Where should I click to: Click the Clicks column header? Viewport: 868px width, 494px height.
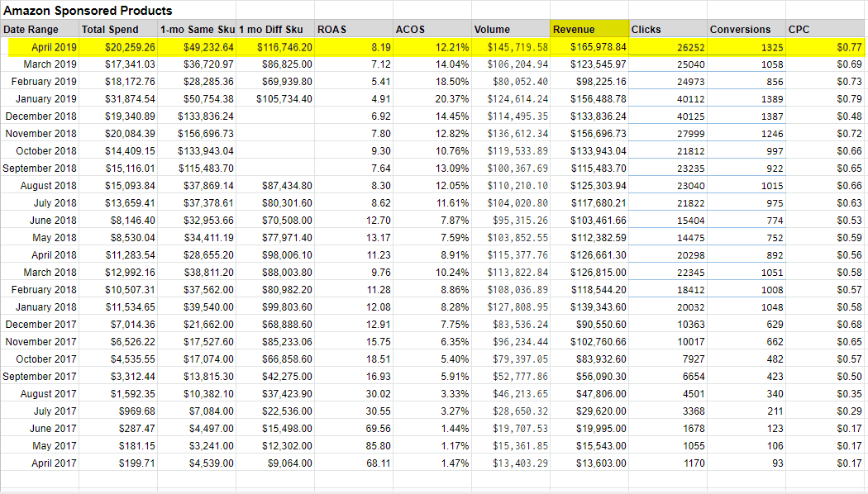pos(669,29)
